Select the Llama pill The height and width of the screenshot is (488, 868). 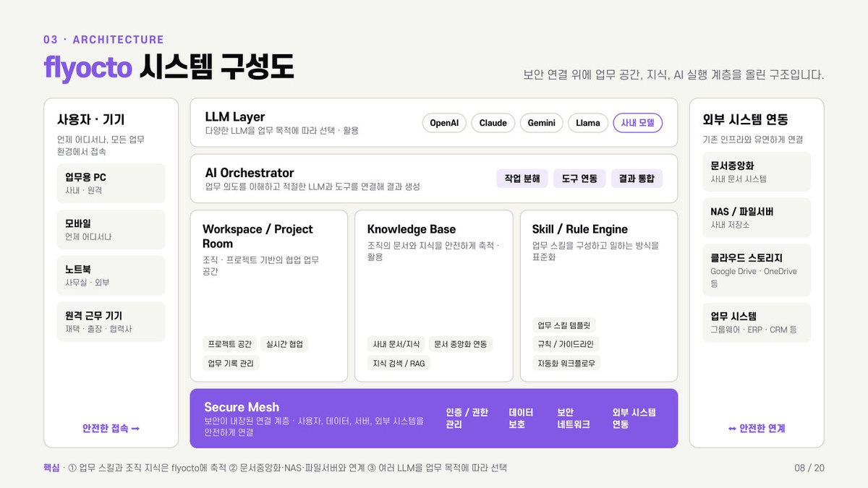(x=588, y=123)
